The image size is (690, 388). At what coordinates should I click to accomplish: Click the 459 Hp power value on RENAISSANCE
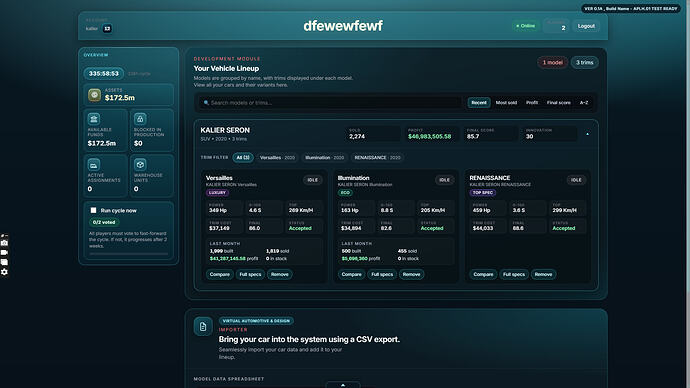click(x=481, y=210)
